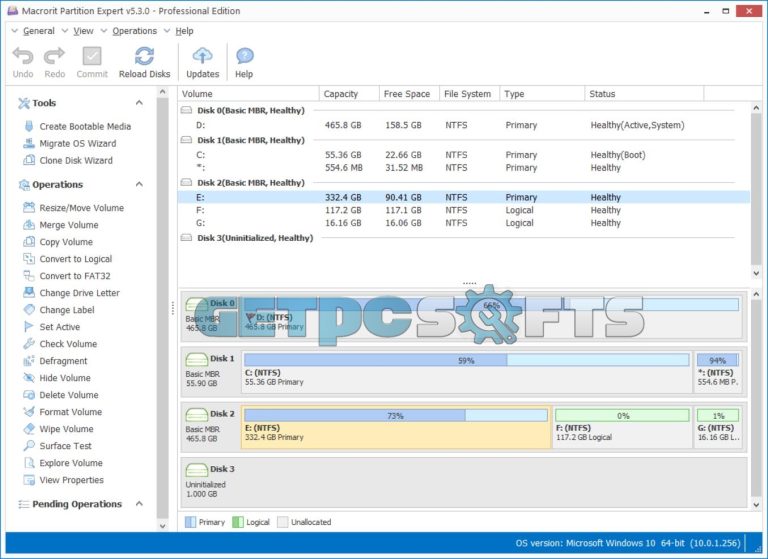Click left sidebar scrollbar down arrow
768x559 pixels.
(163, 526)
